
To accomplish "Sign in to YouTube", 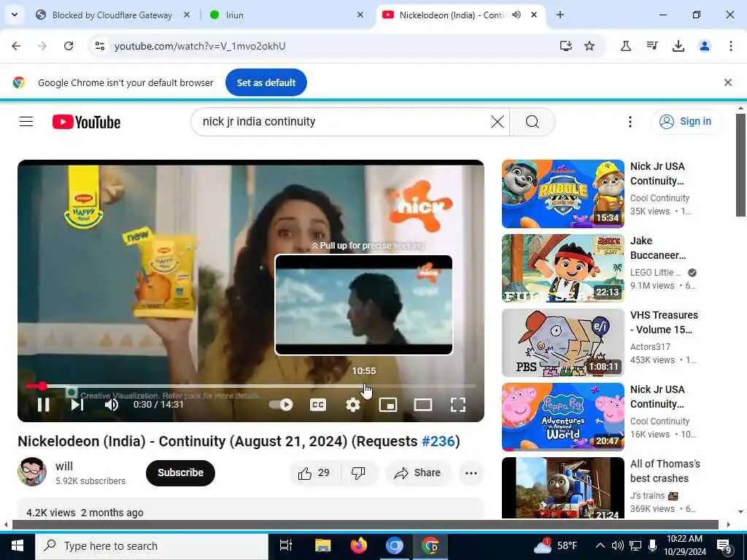I will pos(686,122).
